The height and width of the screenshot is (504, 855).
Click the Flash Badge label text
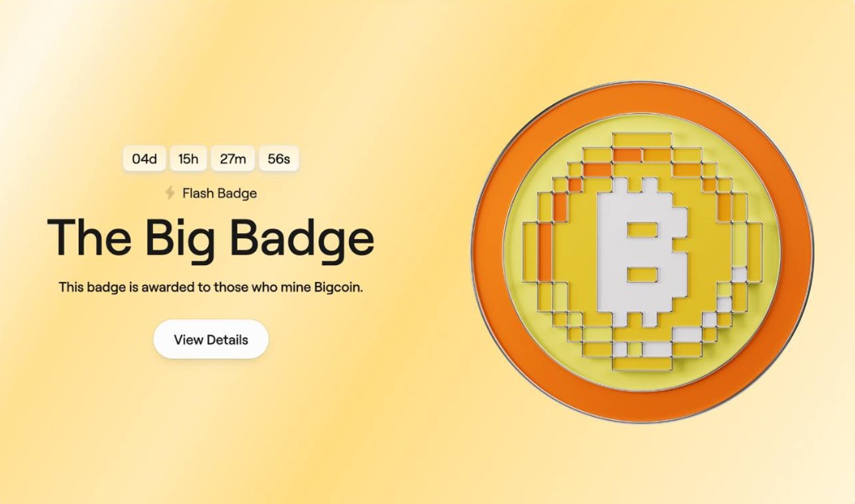220,193
